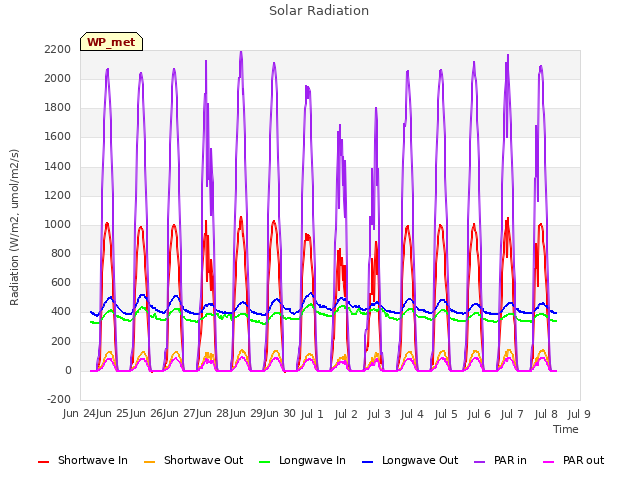Screen dimensions: 640x480
Task: Click the Jul 3 x-axis date label
Action: click(x=379, y=414)
